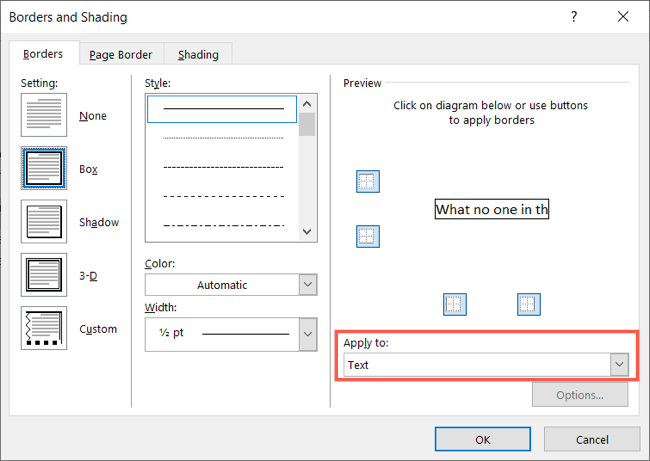Select the dotted line border style
650x461 pixels.
(x=223, y=138)
